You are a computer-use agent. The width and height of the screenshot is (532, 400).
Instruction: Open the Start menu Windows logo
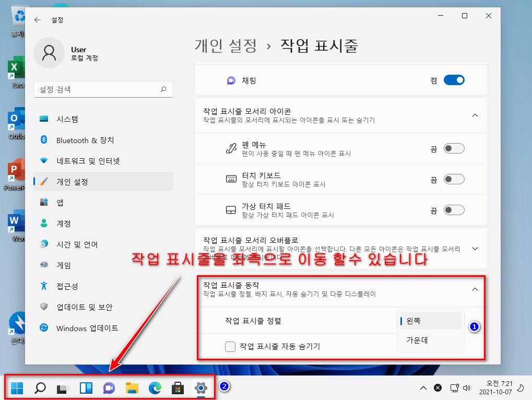click(x=17, y=388)
